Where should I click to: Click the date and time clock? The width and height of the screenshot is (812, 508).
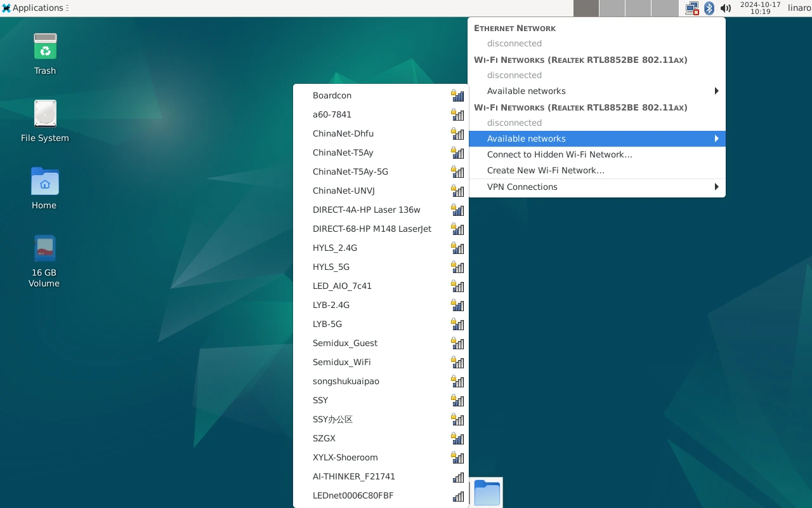tap(760, 8)
